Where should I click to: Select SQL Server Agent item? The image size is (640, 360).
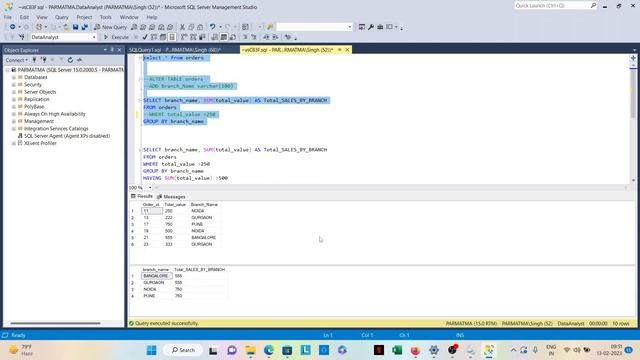[67, 136]
